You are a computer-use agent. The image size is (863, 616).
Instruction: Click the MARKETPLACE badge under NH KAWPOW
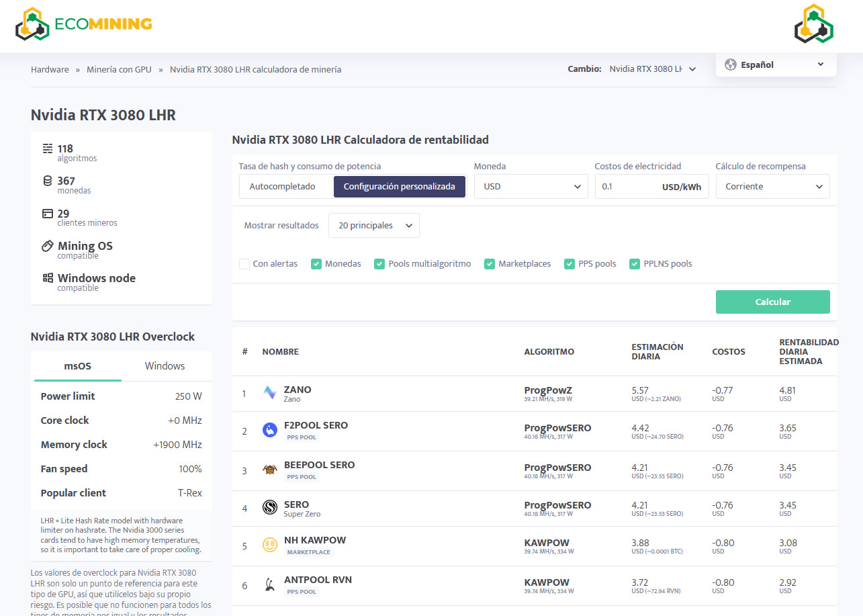point(308,552)
